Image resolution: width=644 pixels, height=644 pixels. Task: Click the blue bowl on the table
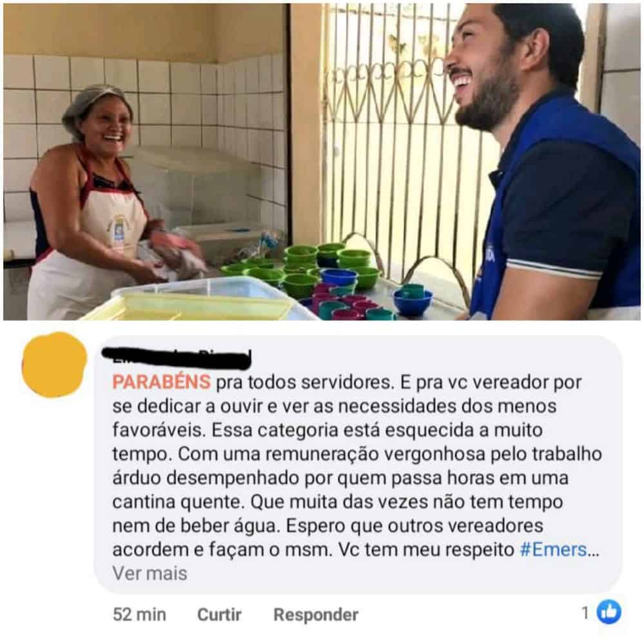coord(413,300)
